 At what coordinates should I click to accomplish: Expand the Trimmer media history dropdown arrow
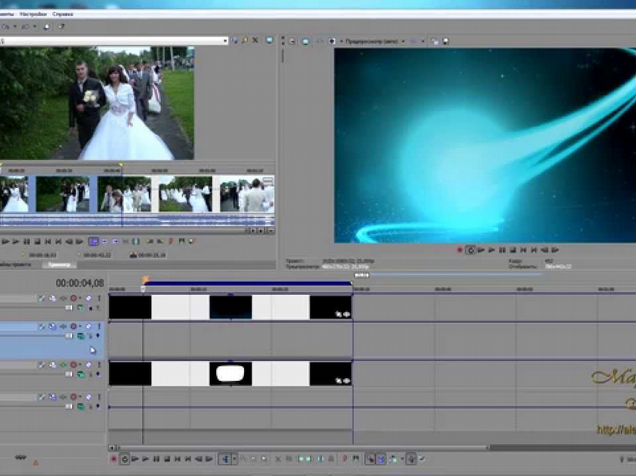(225, 41)
